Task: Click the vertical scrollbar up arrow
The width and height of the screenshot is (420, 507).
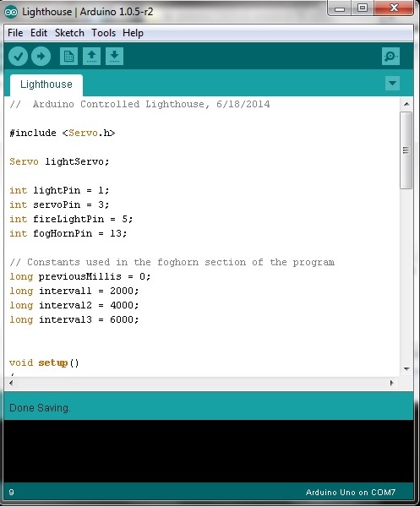Action: coord(406,104)
